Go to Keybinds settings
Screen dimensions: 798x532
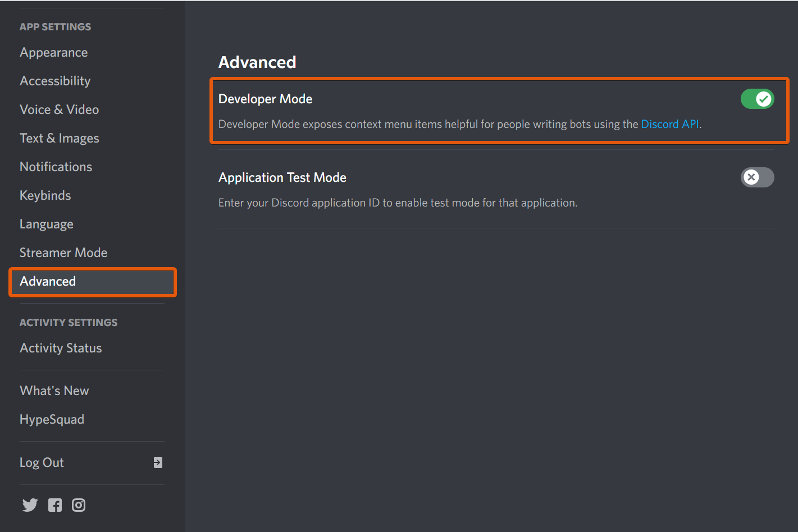[45, 196]
